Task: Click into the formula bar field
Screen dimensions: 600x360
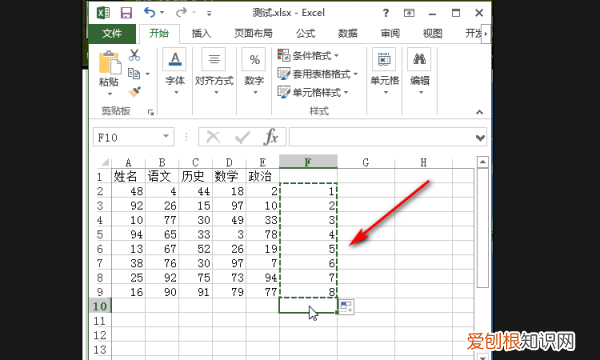Action: (383, 137)
